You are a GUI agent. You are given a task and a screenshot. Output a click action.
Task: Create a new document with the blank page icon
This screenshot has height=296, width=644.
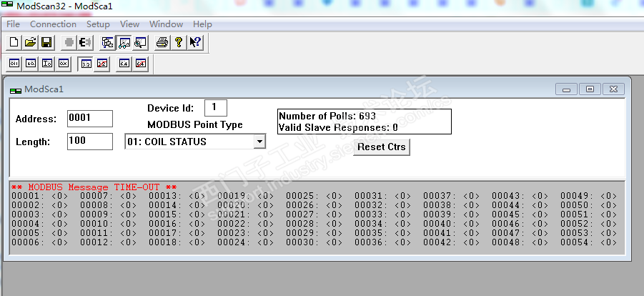coord(14,42)
